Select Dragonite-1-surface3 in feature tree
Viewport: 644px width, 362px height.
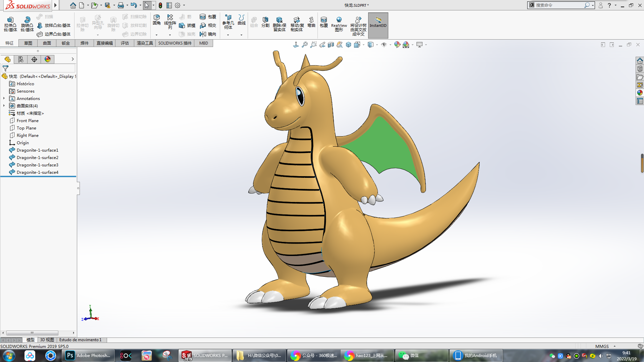[x=37, y=165]
